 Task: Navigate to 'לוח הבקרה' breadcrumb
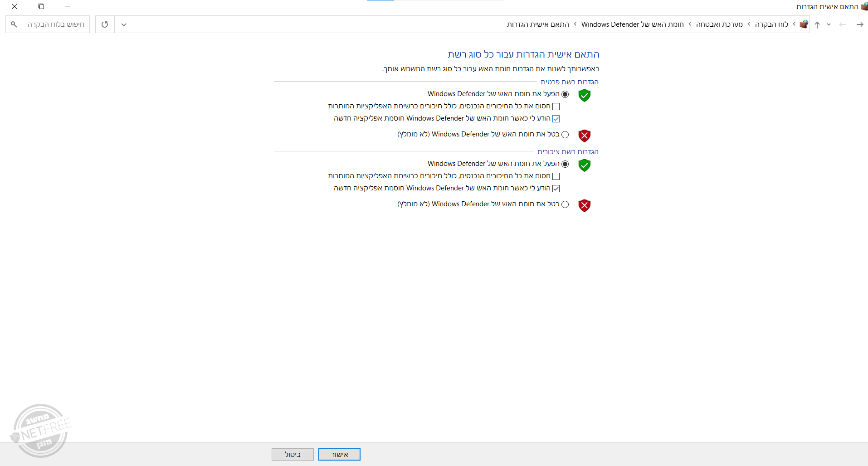771,24
